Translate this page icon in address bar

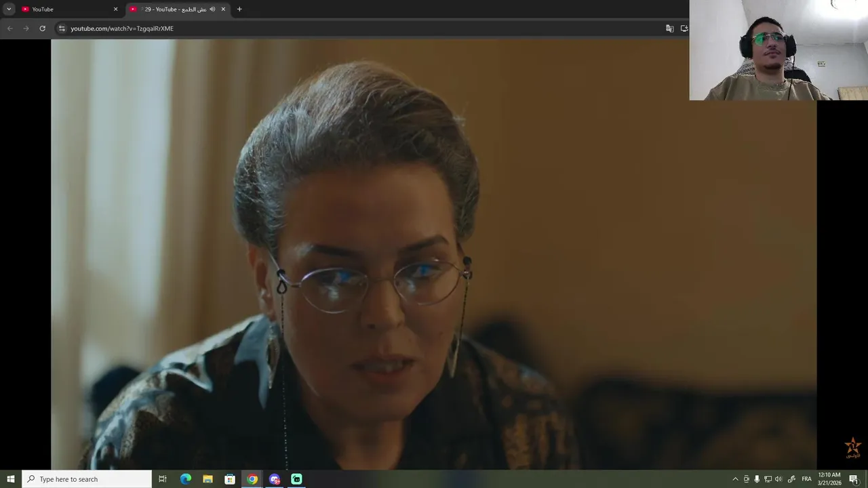click(670, 28)
